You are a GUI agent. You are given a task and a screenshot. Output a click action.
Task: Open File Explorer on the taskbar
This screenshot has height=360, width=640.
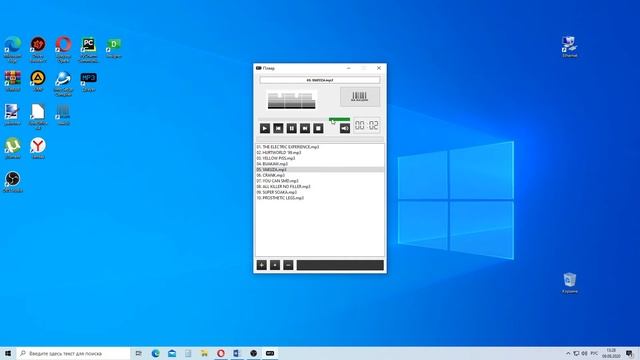[x=204, y=353]
